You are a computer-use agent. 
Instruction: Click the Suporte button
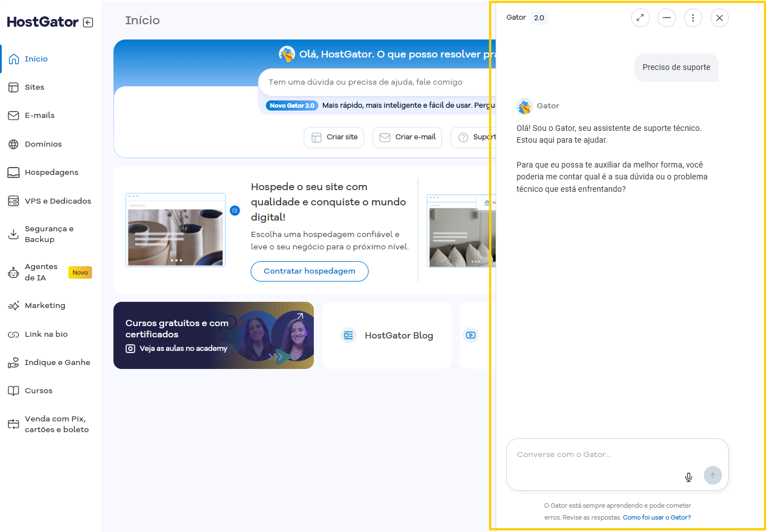(473, 137)
